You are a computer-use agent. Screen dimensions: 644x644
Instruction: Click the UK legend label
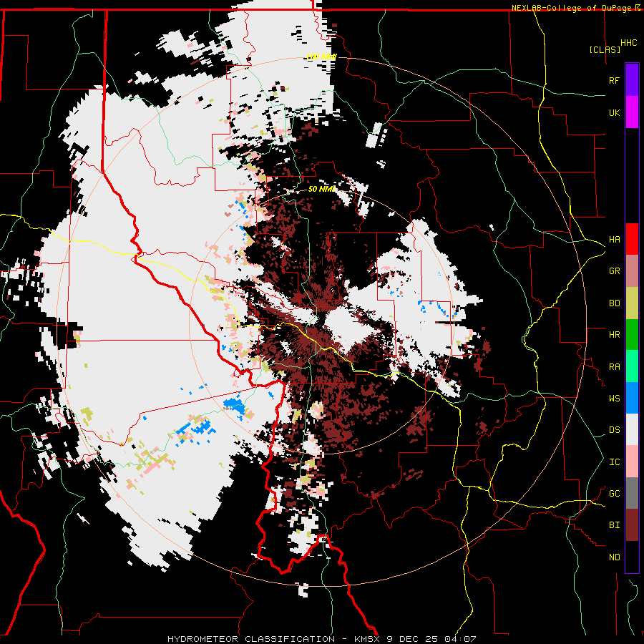(614, 112)
